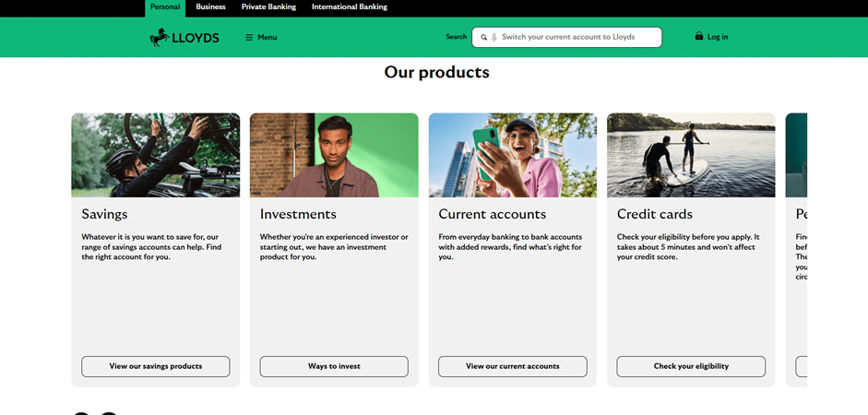The width and height of the screenshot is (868, 415).
Task: Select the Investments card photo
Action: pos(334,155)
